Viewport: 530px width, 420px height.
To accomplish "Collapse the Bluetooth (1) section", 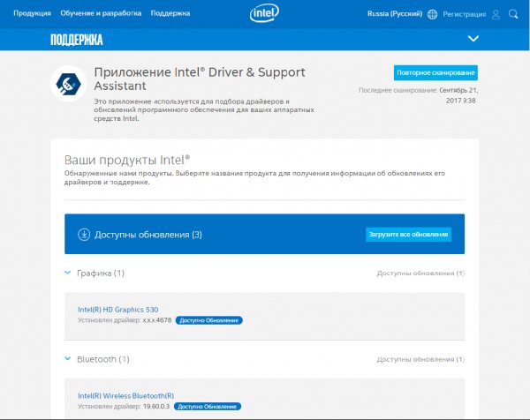I will (68, 358).
